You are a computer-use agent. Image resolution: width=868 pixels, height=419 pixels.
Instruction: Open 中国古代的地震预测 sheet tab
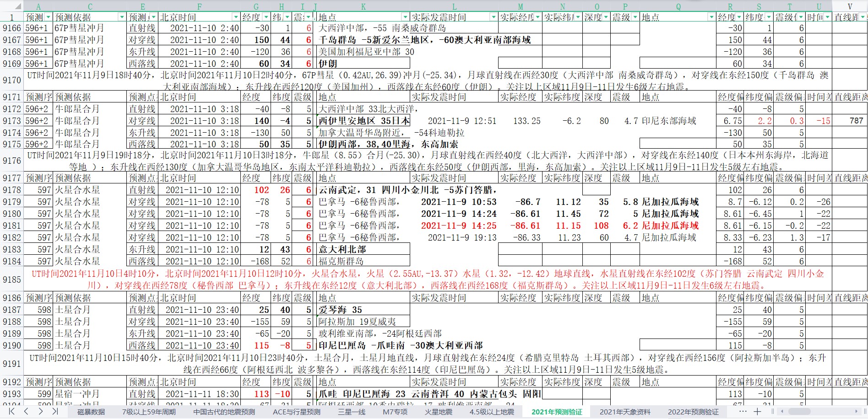tap(224, 412)
